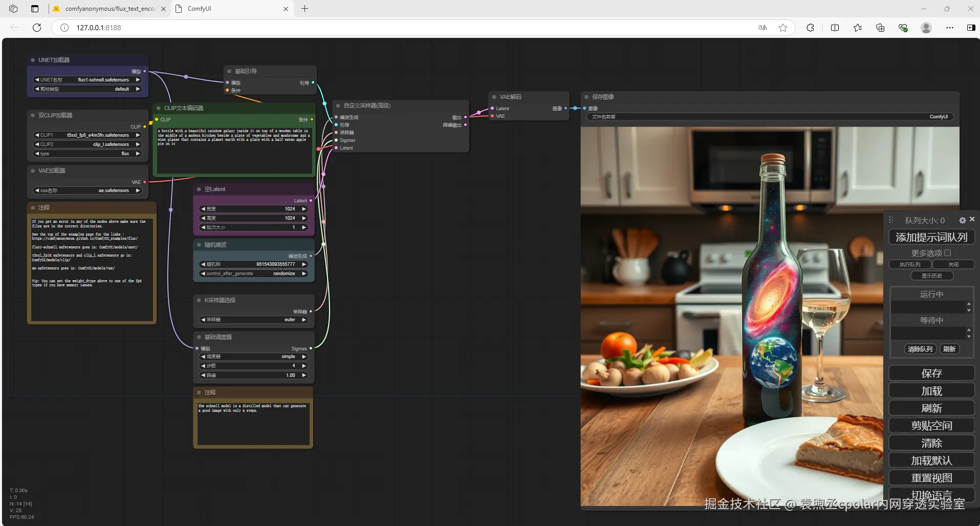Open the browser extensions puzzle icon
Image resolution: width=980 pixels, height=526 pixels.
click(x=810, y=28)
